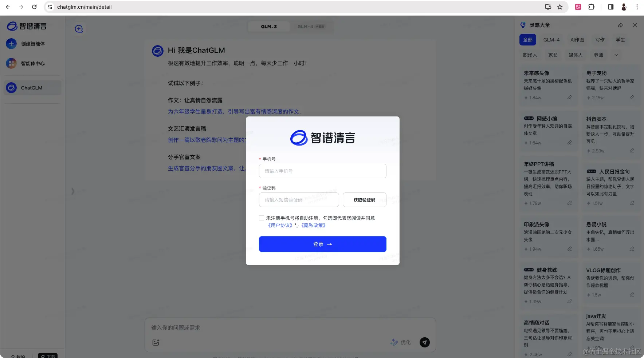Image resolution: width=644 pixels, height=358 pixels.
Task: Click the blue 登录 login button
Action: click(322, 244)
